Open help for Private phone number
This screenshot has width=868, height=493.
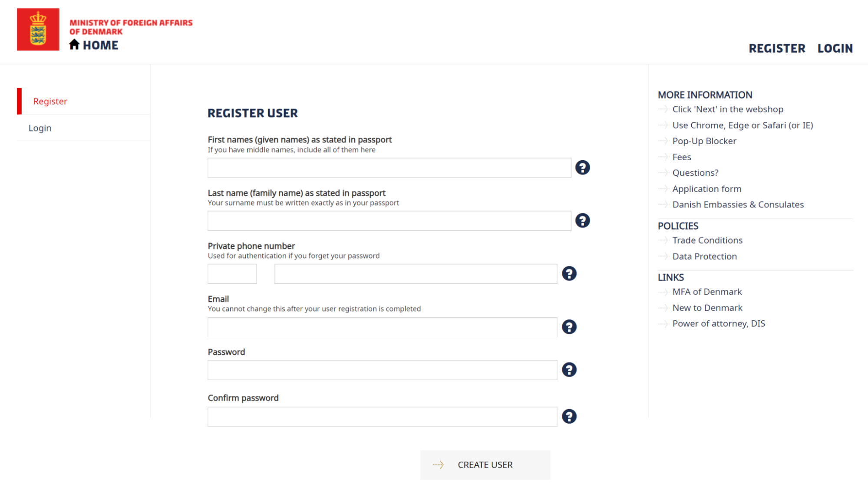[569, 273]
